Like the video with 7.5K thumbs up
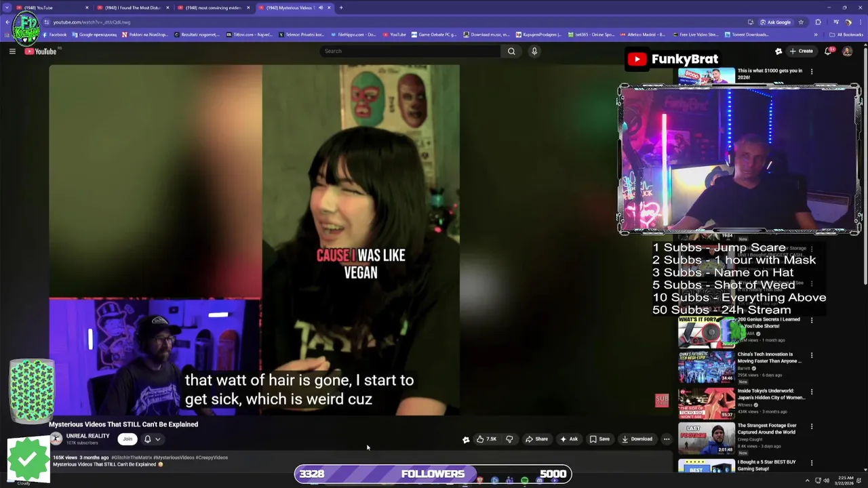This screenshot has height=488, width=868. [x=486, y=439]
